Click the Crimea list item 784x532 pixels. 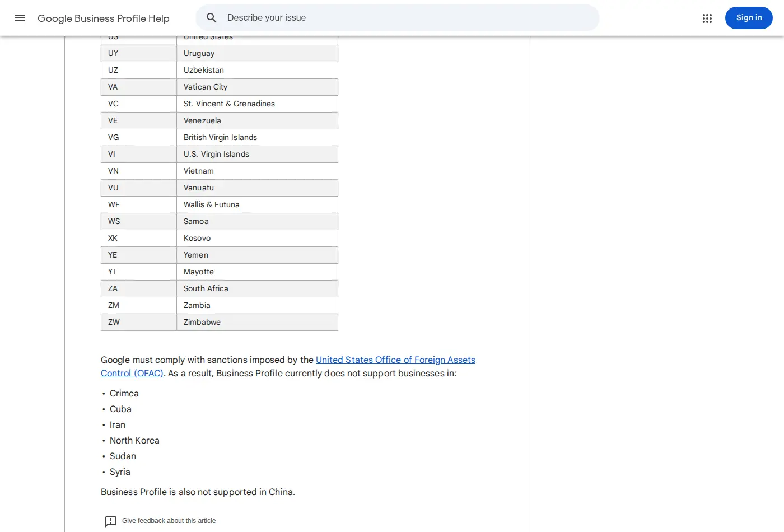[x=124, y=394]
